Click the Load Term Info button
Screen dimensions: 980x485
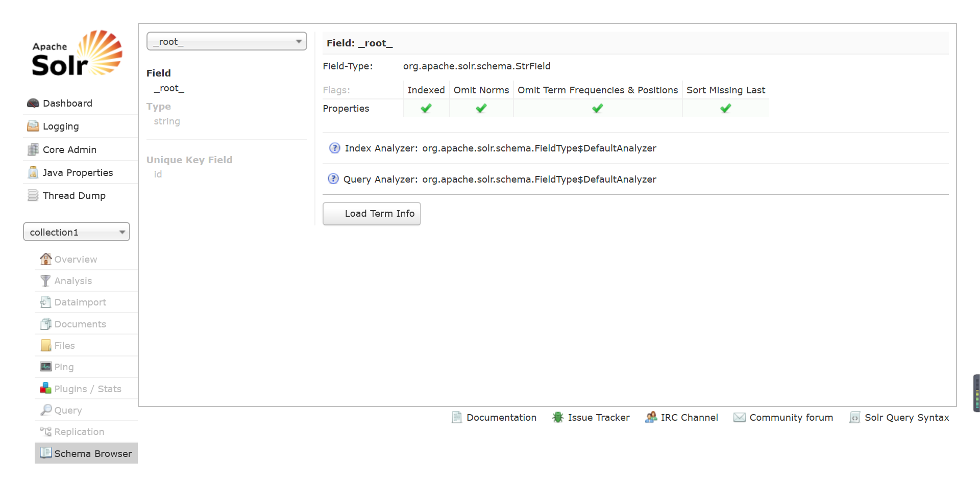(372, 213)
